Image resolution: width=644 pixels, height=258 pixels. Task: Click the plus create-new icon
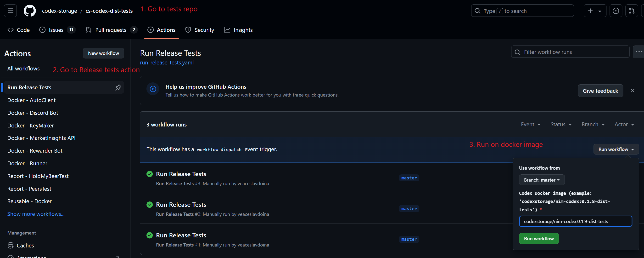590,11
